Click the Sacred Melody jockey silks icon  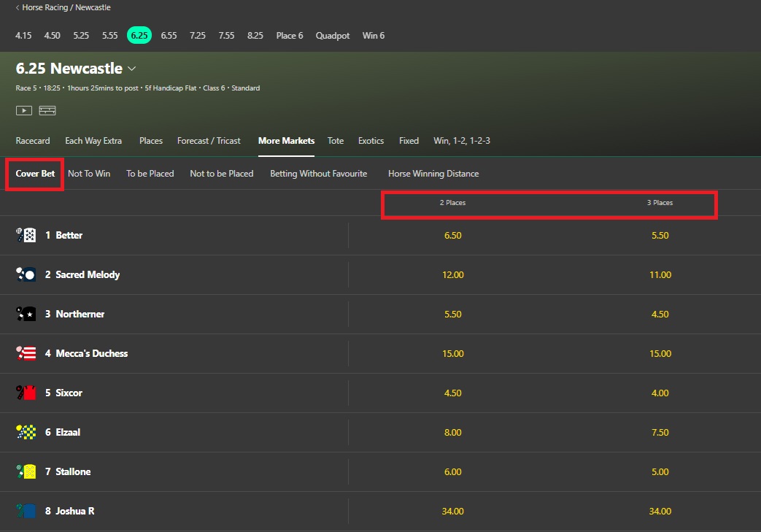tap(26, 274)
